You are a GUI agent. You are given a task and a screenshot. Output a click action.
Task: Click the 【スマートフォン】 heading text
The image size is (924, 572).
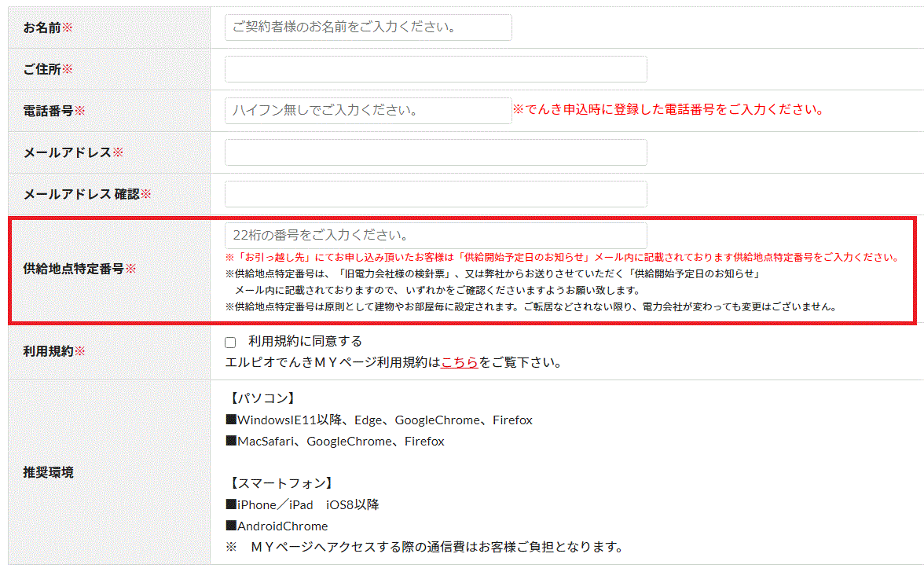(280, 483)
